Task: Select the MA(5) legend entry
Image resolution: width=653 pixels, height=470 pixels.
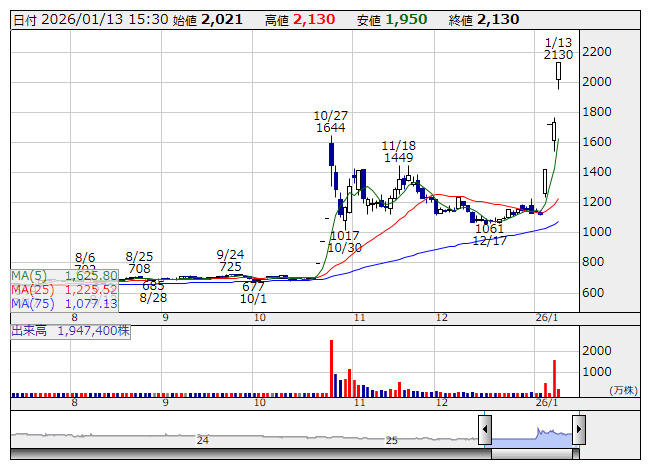Action: [65, 275]
